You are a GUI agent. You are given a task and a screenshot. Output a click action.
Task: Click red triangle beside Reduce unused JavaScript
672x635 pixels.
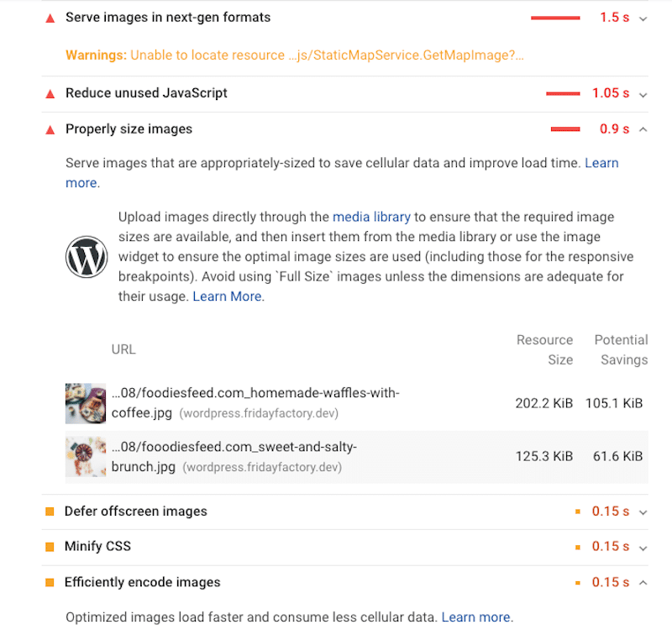point(50,94)
